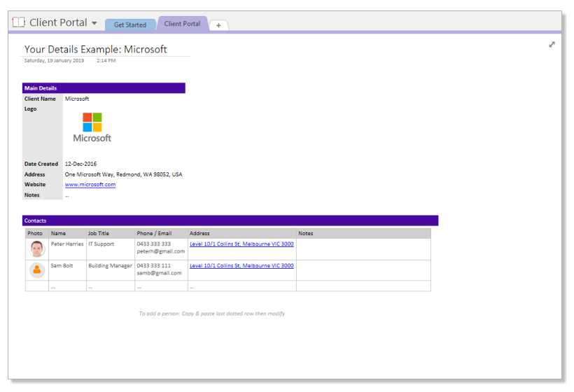Click the email samb@gmail.com

coord(159,273)
